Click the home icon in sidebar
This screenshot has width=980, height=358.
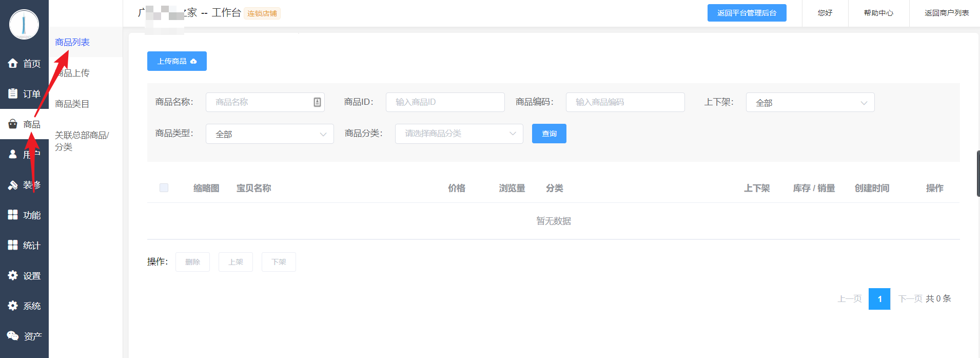tap(13, 63)
